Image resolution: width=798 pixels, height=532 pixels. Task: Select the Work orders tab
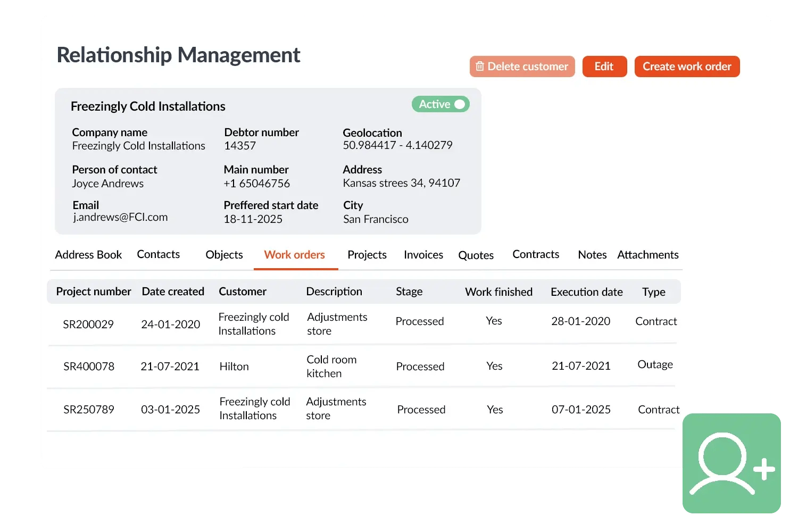[294, 255]
